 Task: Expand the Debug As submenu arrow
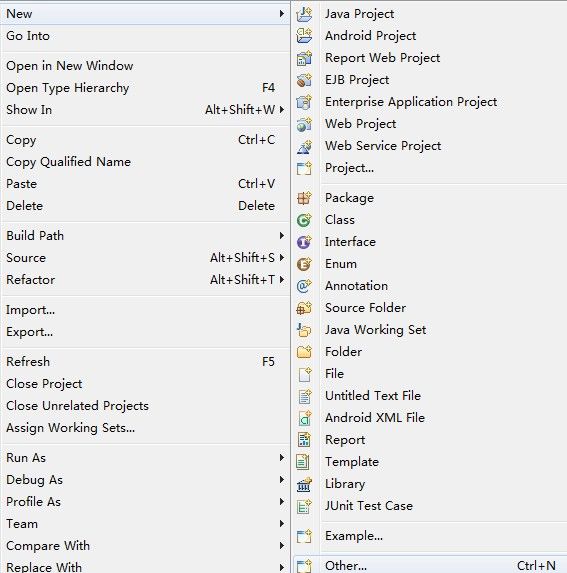[x=282, y=479]
